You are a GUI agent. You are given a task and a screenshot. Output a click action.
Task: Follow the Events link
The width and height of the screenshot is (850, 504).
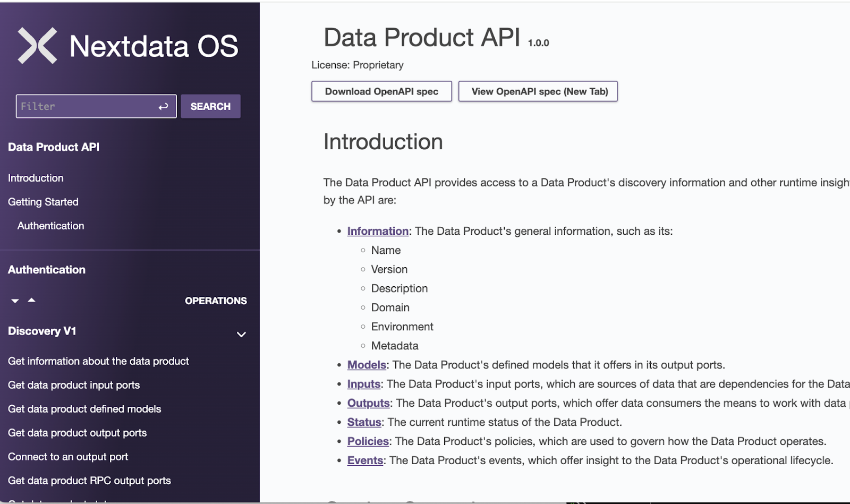pyautogui.click(x=365, y=460)
